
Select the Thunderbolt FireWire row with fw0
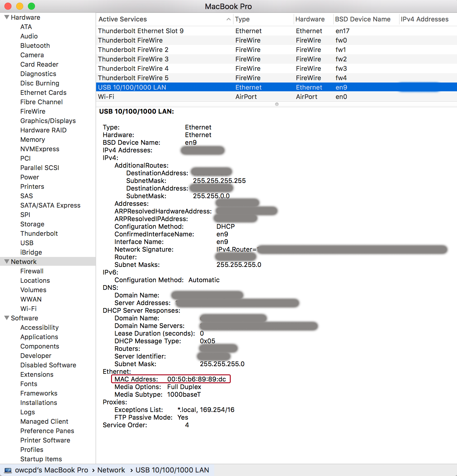(x=276, y=40)
